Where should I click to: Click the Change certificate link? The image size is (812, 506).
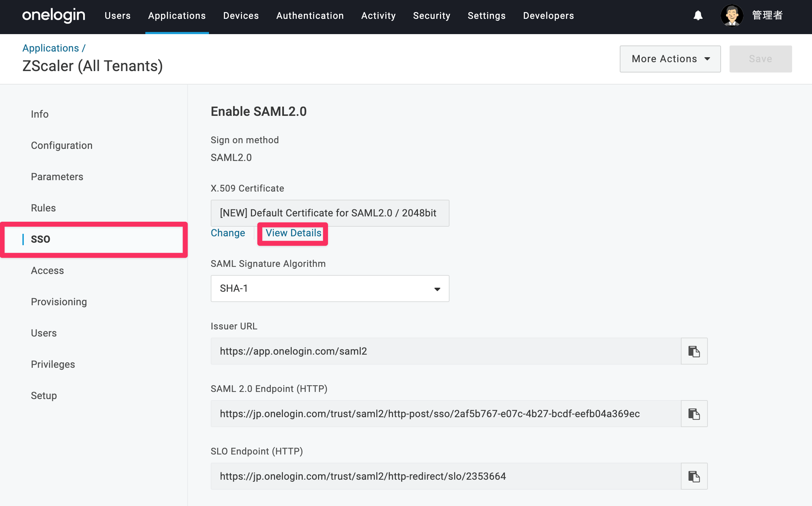[x=228, y=233]
